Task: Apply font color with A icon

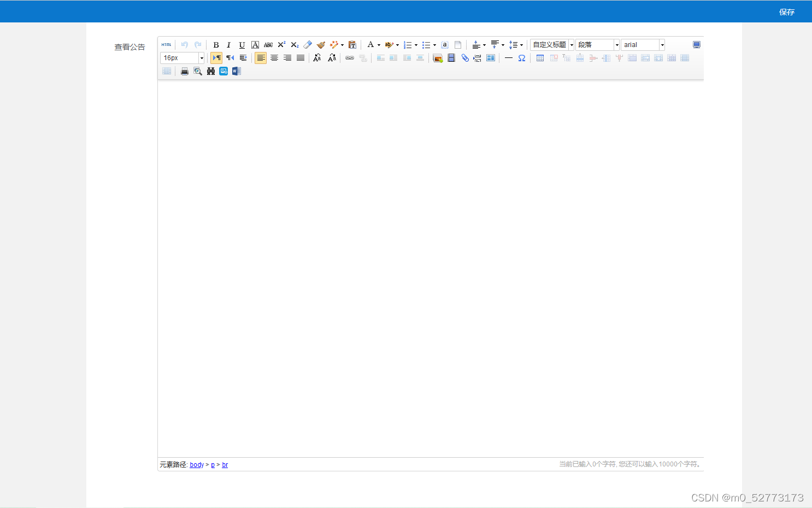Action: point(370,45)
